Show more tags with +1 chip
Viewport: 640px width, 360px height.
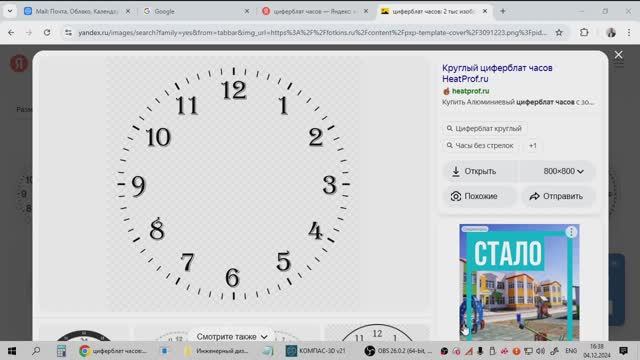533,146
